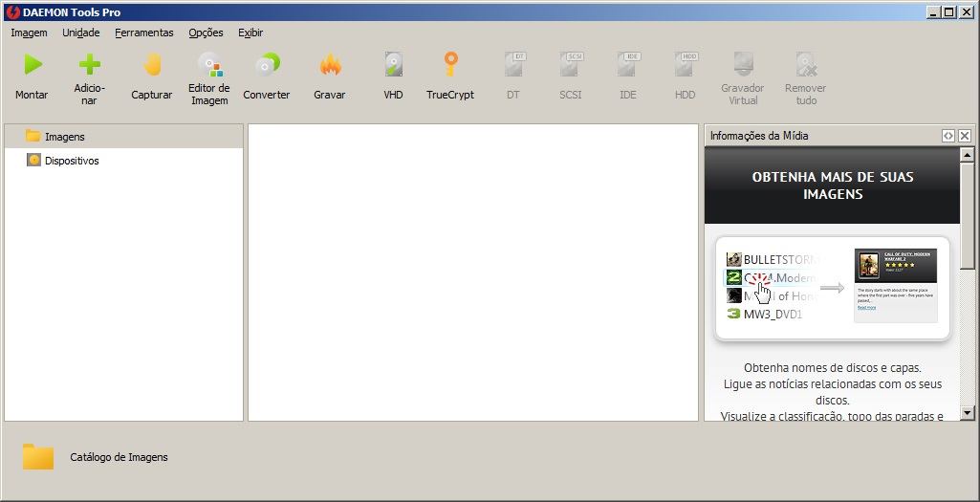
Task: Select Imagens in the left tree
Action: 123,137
